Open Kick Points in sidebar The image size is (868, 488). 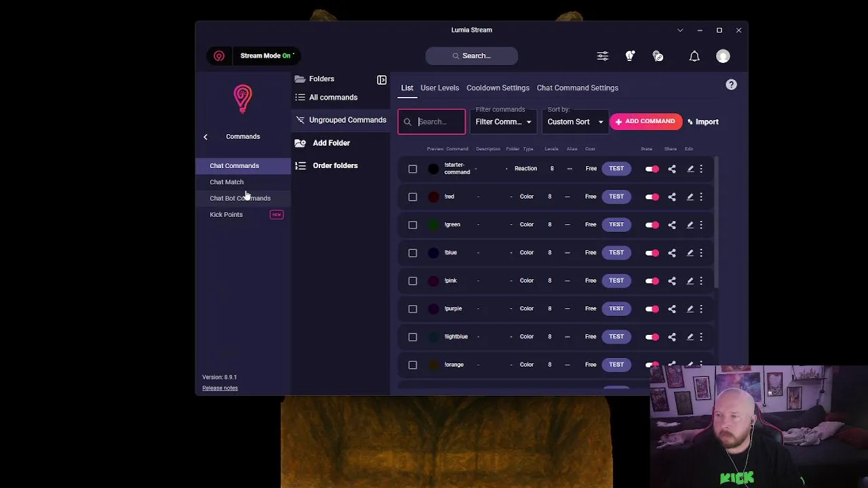point(243,215)
